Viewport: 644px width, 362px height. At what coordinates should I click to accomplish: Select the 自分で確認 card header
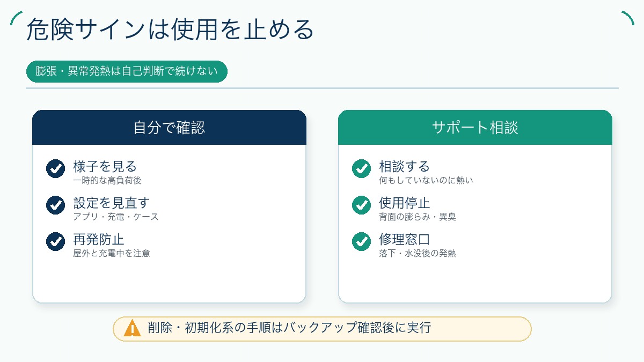coord(169,128)
